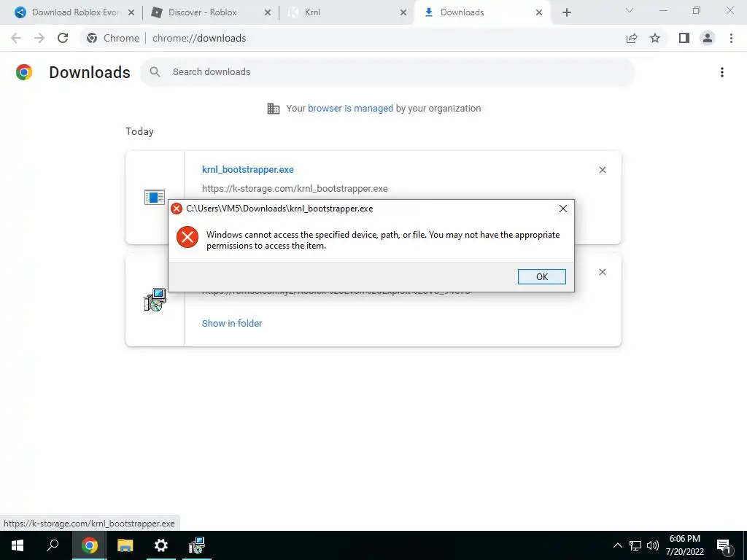
Task: Click the installer app icon in taskbar
Action: tap(196, 545)
